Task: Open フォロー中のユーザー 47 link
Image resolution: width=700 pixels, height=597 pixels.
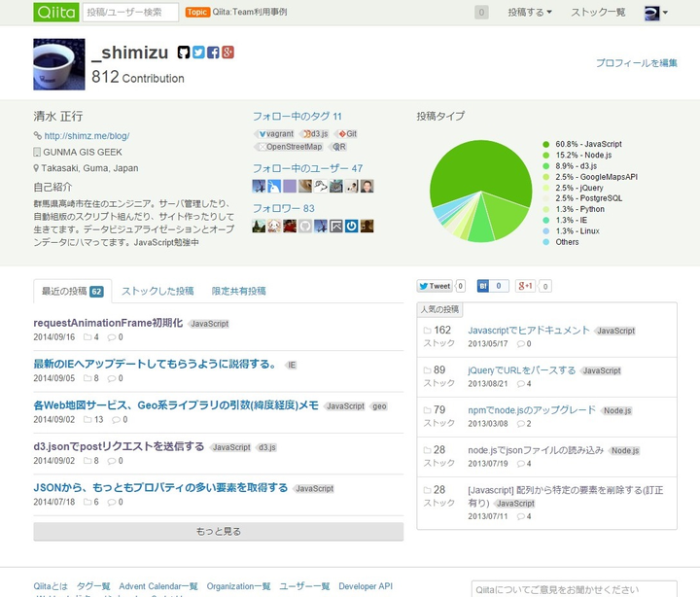Action: (x=307, y=168)
